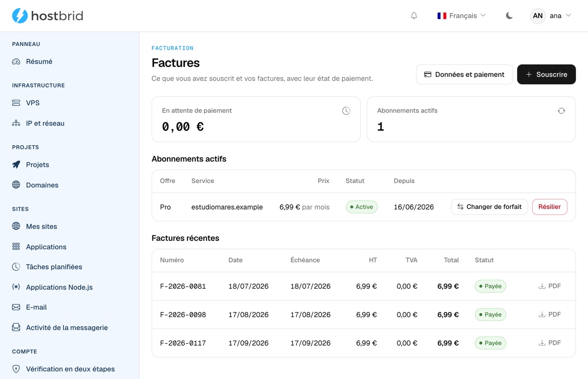Click the AN avatar circle
This screenshot has width=588, height=379.
tap(538, 16)
